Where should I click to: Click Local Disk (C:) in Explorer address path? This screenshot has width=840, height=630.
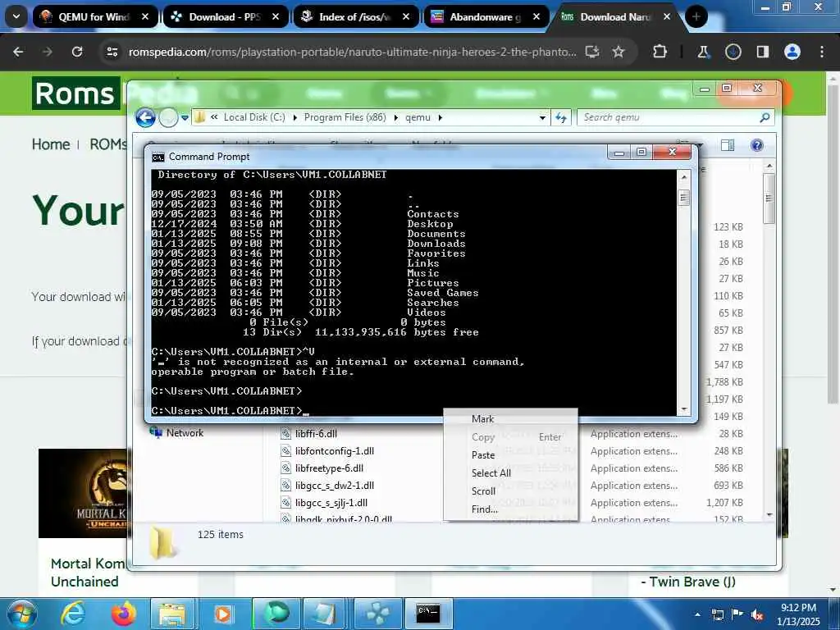coord(254,117)
